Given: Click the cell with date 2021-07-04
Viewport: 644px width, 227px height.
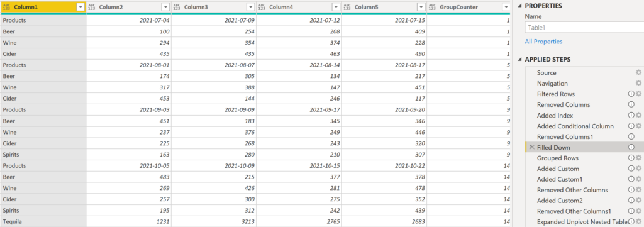Looking at the screenshot, I should 129,20.
